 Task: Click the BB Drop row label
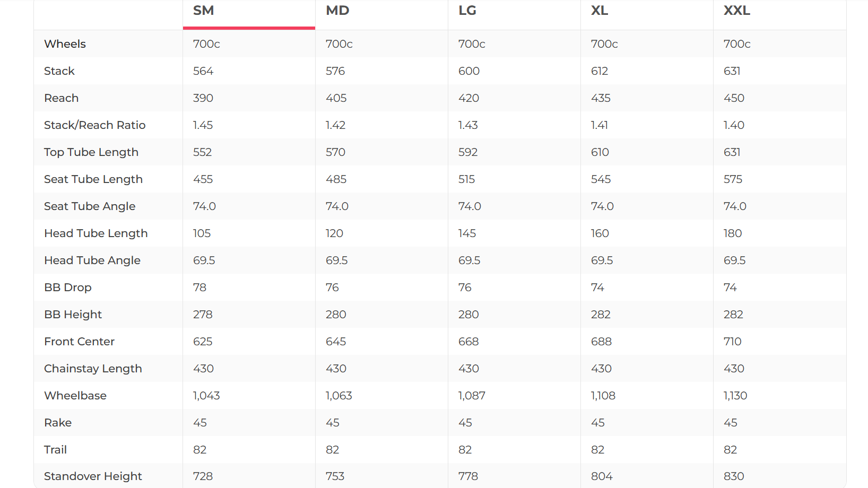[x=68, y=287]
